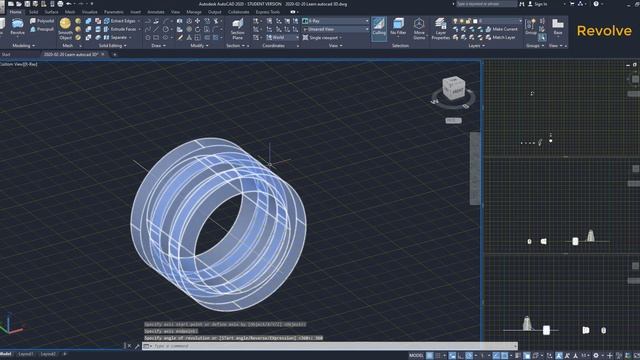Click the Polysolid tool
The height and width of the screenshot is (360, 640).
(42, 21)
